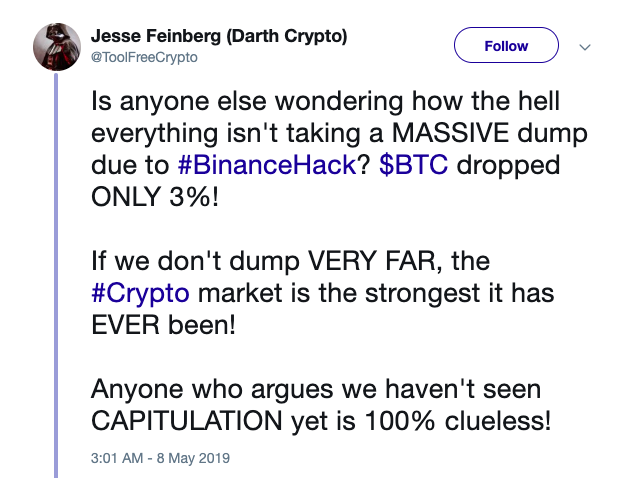The width and height of the screenshot is (621, 478).
Task: Click the word MASSIVE in the tweet
Action: pos(450,133)
